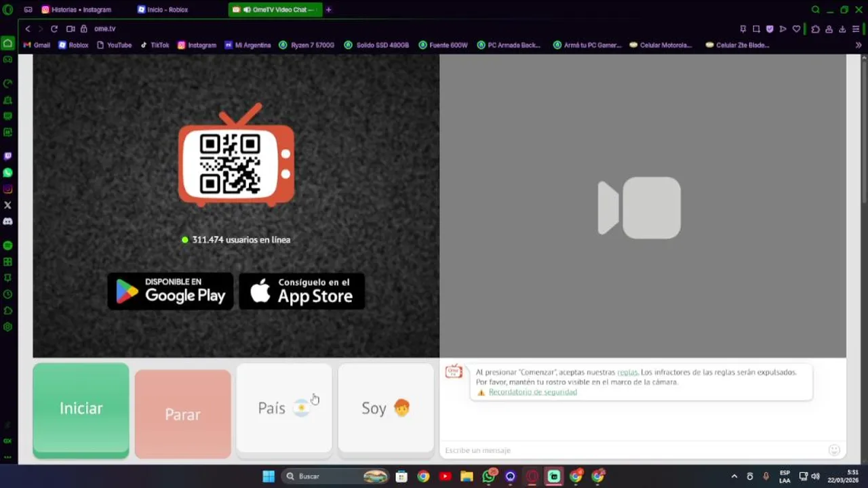This screenshot has width=868, height=488.
Task: Click the sidebar home icon
Action: [7, 43]
